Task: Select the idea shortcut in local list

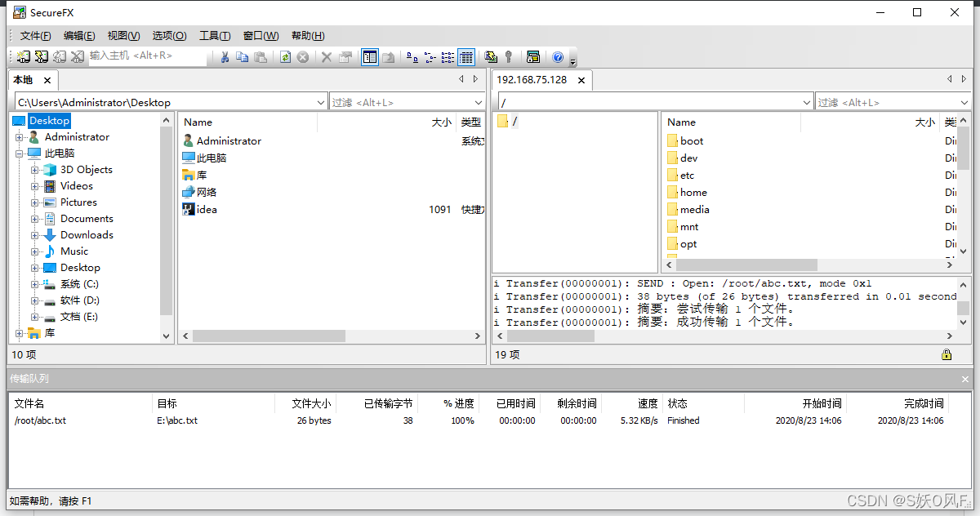Action: (207, 210)
